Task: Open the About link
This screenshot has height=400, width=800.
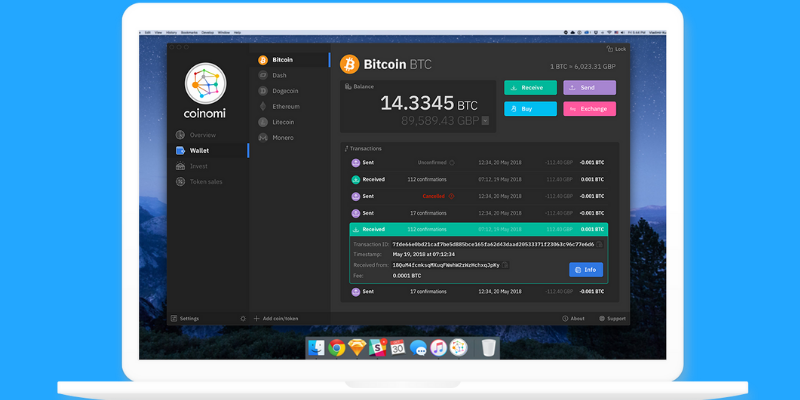Action: [573, 319]
